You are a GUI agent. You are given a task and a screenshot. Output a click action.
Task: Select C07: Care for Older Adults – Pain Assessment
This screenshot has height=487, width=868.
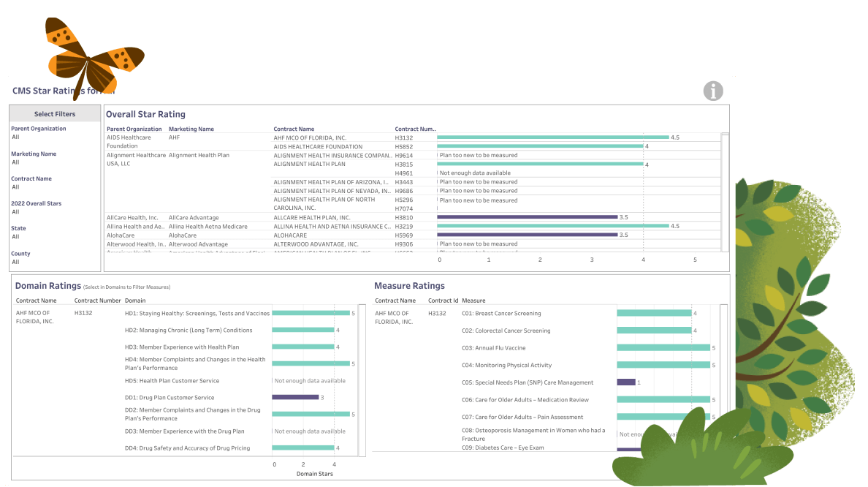(522, 418)
